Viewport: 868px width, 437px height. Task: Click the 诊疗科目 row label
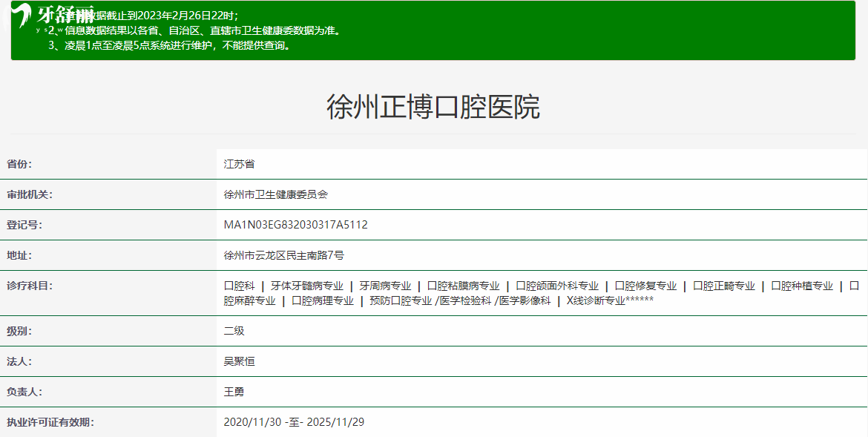click(x=30, y=286)
